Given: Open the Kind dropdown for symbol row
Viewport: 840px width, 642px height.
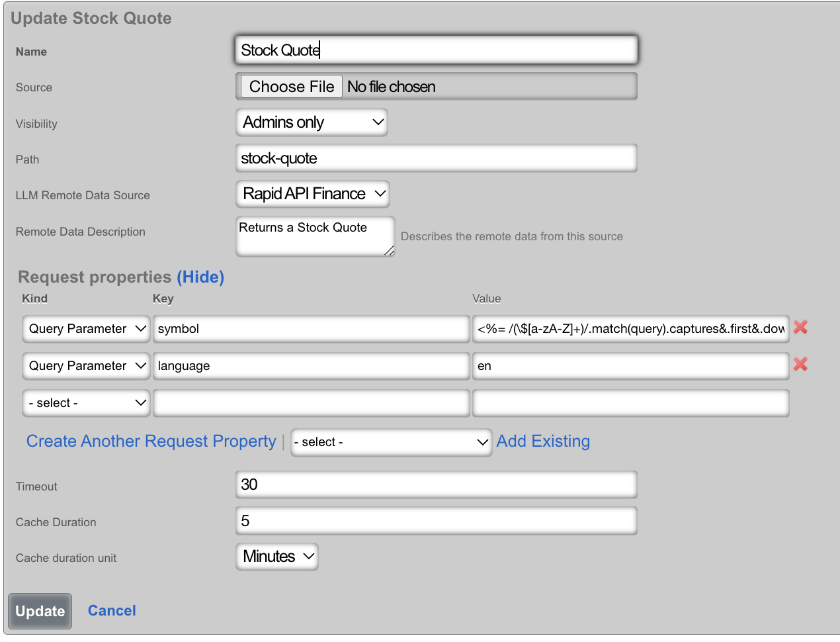Looking at the screenshot, I should [87, 329].
